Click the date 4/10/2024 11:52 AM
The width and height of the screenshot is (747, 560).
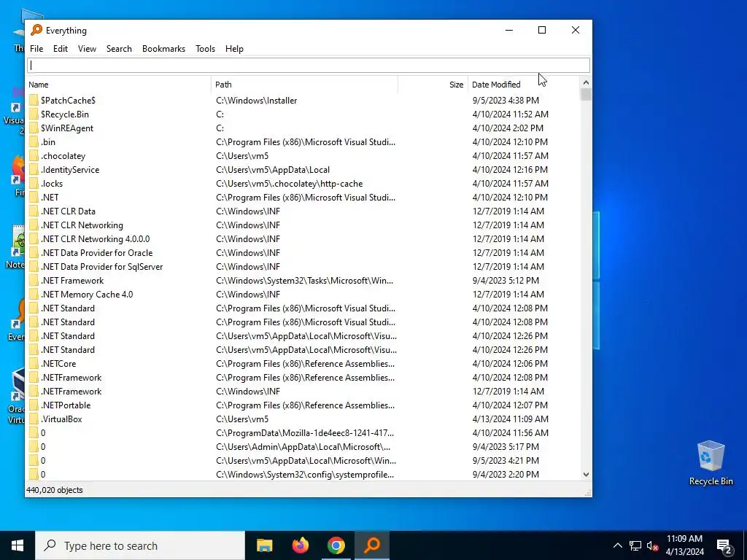pos(510,114)
